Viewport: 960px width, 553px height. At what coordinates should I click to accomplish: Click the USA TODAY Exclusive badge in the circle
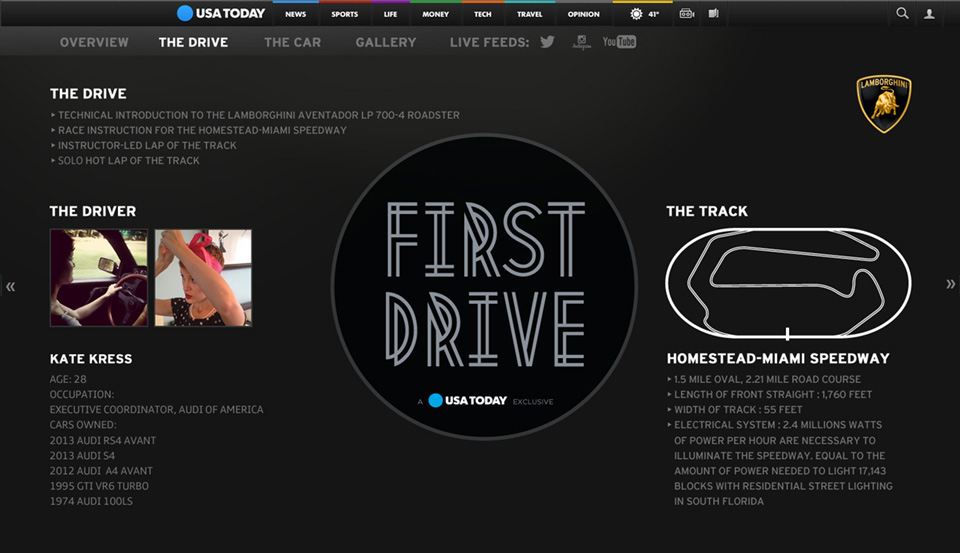(x=485, y=401)
